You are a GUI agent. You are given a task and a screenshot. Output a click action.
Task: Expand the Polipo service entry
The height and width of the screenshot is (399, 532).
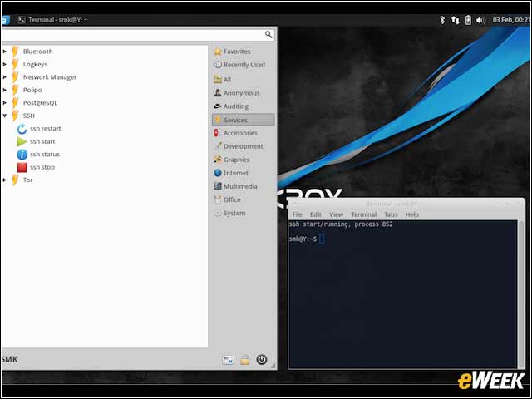(x=4, y=90)
